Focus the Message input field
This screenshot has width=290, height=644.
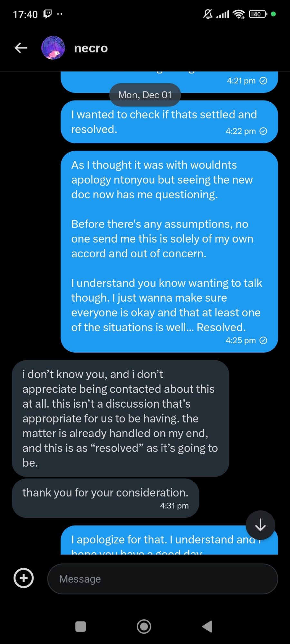[x=162, y=579]
